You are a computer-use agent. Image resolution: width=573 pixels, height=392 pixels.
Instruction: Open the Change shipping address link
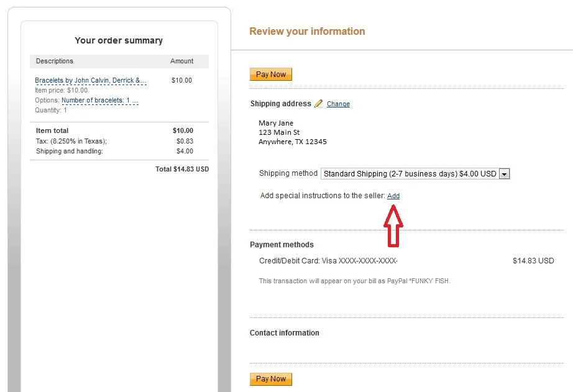tap(338, 104)
